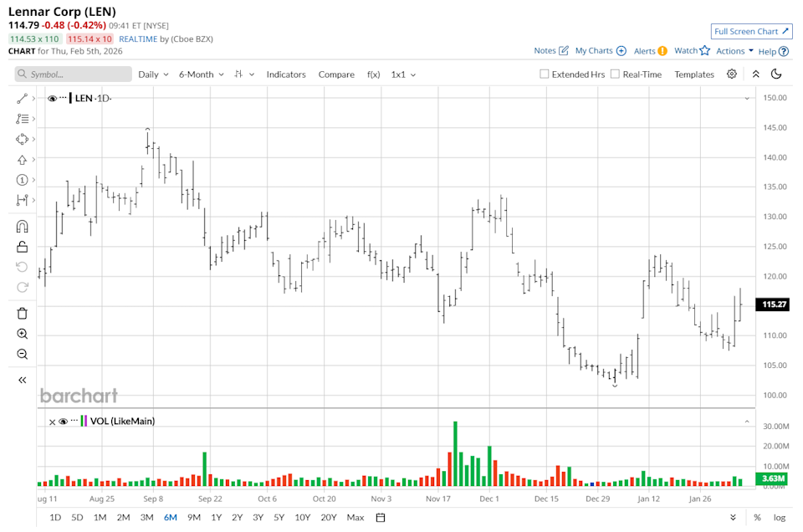803x532 pixels.
Task: Click the REALTIME link
Action: [x=138, y=39]
